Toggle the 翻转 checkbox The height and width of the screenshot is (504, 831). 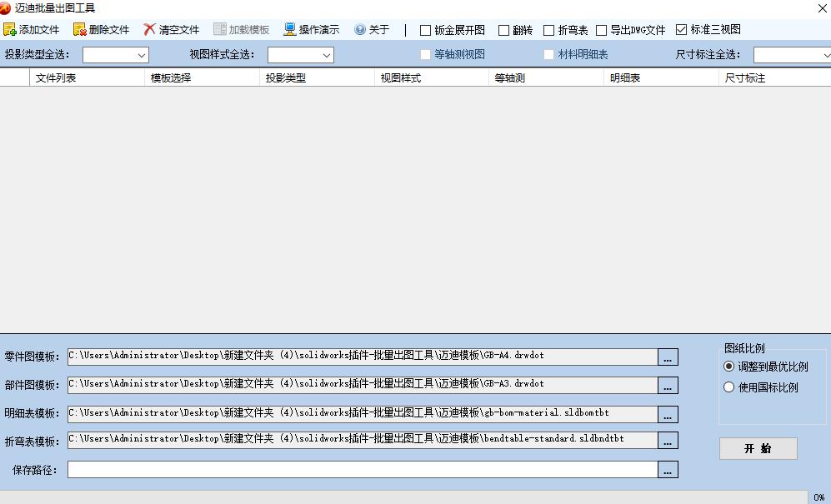(503, 31)
